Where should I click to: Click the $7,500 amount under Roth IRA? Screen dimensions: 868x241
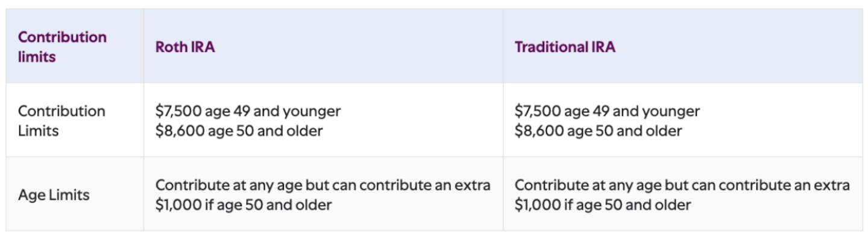178,112
